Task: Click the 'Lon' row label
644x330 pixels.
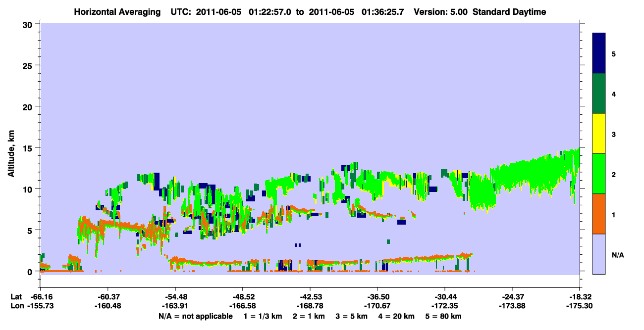Action: click(x=16, y=306)
